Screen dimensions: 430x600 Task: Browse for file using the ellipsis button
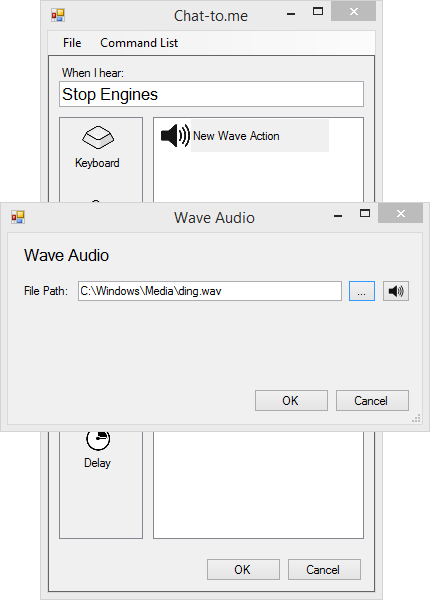362,291
